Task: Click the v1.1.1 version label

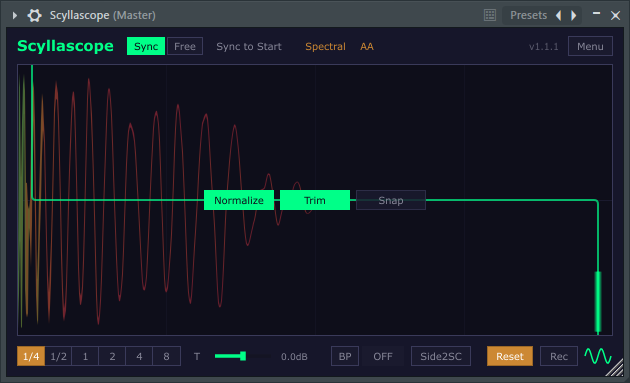Action: click(x=543, y=47)
